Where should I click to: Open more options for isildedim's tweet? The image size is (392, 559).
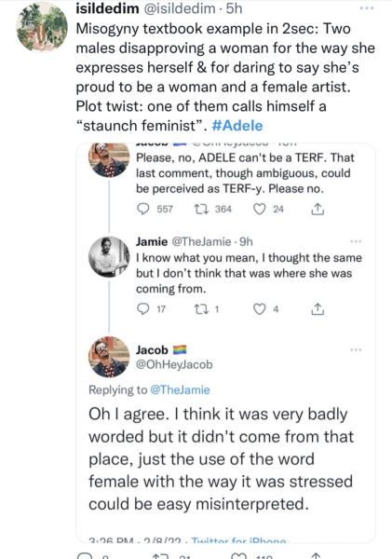367,7
